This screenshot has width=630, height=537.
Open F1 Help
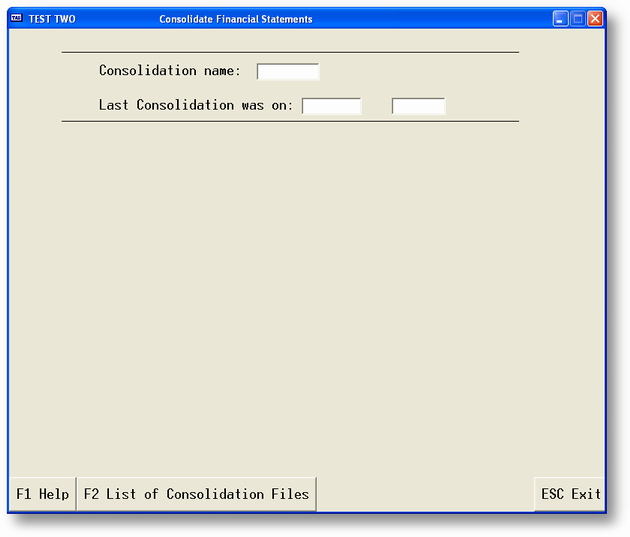point(43,494)
